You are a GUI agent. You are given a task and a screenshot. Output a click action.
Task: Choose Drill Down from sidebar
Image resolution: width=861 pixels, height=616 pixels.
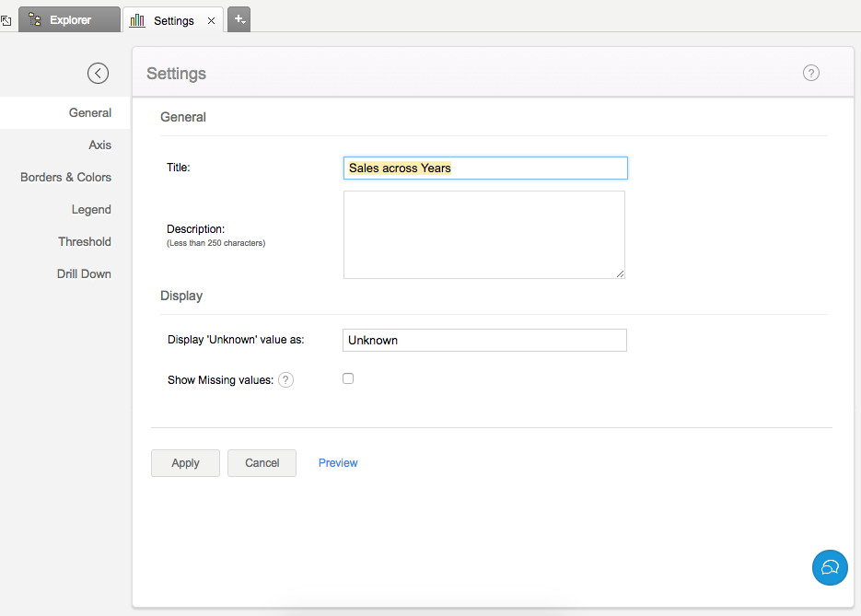pyautogui.click(x=84, y=273)
